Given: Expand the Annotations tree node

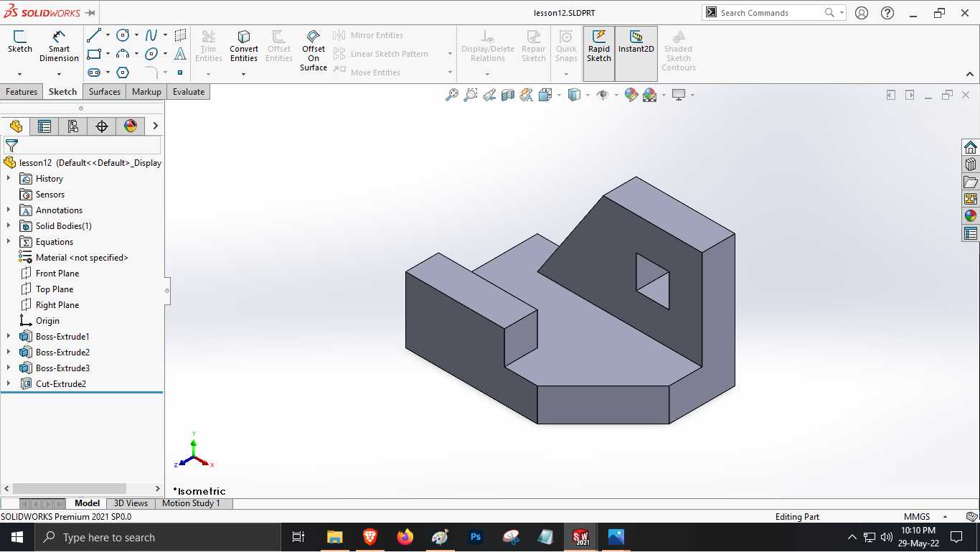Looking at the screenshot, I should pos(9,210).
